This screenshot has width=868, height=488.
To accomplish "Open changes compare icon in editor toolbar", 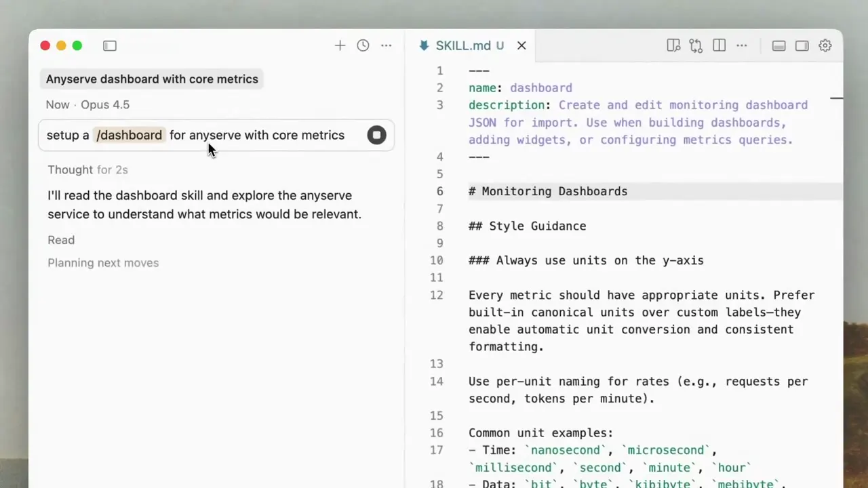I will point(696,45).
